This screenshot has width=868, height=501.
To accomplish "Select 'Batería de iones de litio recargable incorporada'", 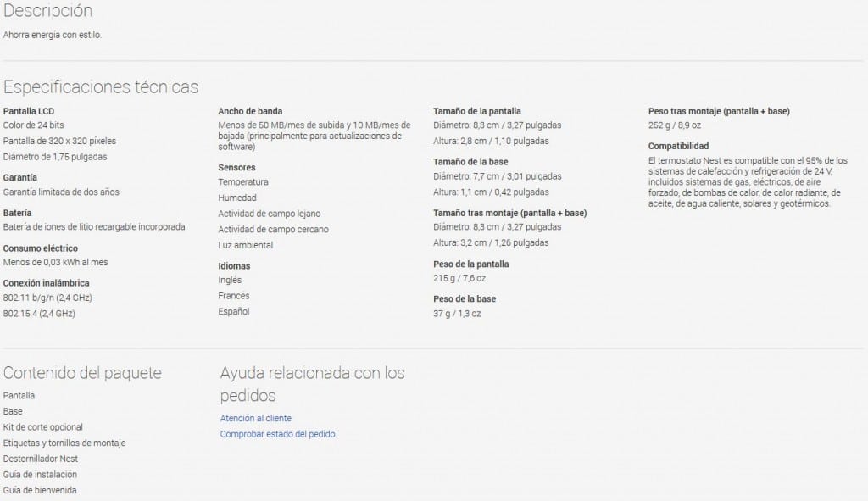I will pos(94,227).
